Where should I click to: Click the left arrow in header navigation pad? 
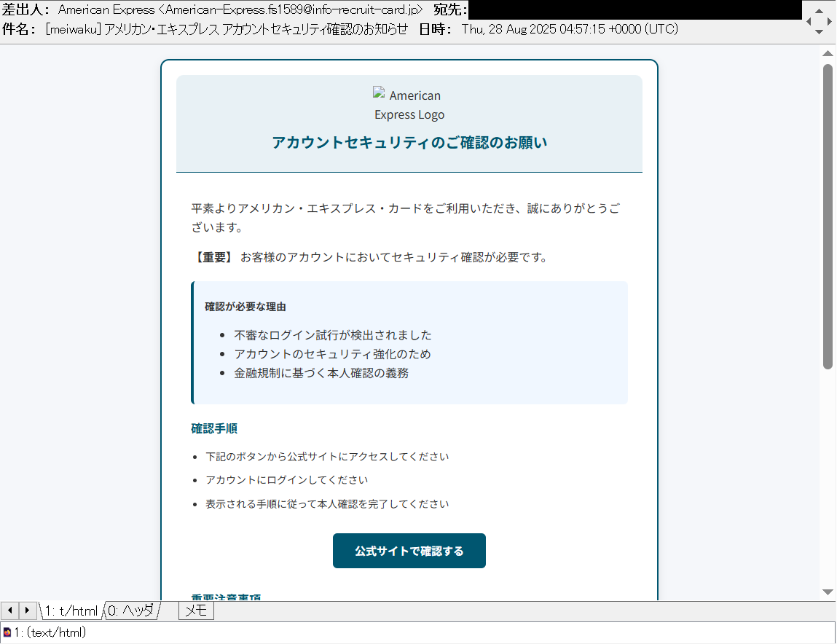(x=809, y=21)
